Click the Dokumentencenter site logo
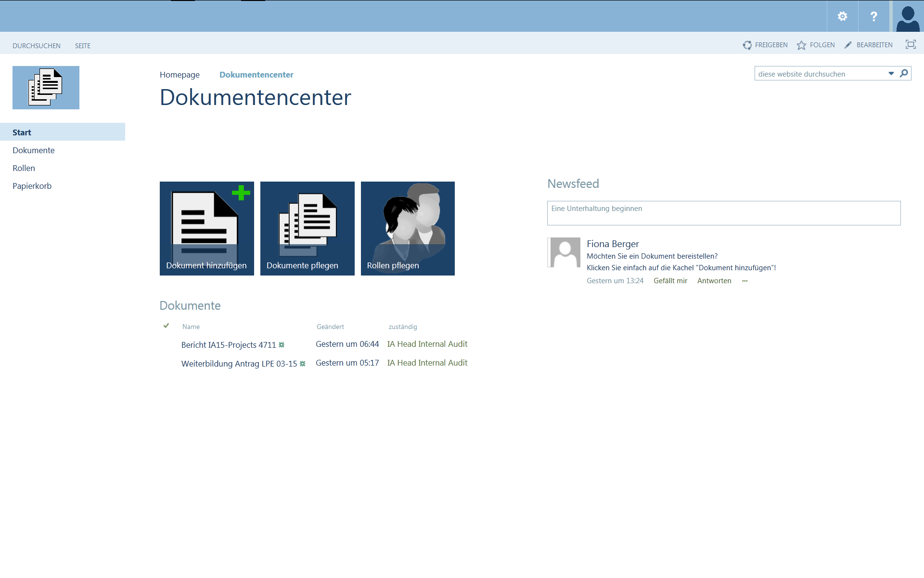Viewport: 924px width, 578px height. point(46,88)
